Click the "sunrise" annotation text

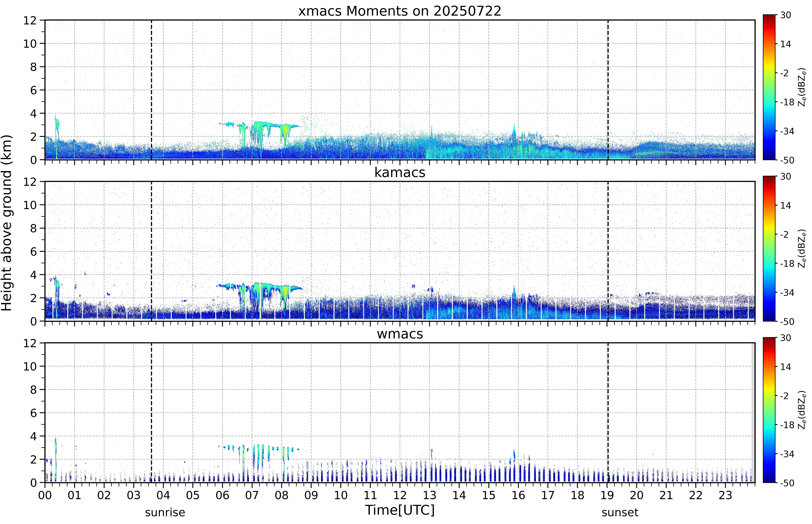coord(165,512)
